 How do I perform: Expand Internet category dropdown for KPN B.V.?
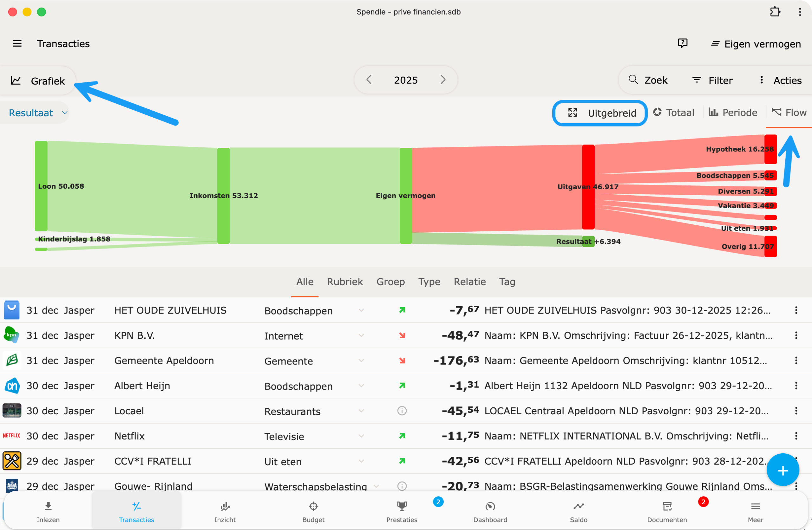361,336
